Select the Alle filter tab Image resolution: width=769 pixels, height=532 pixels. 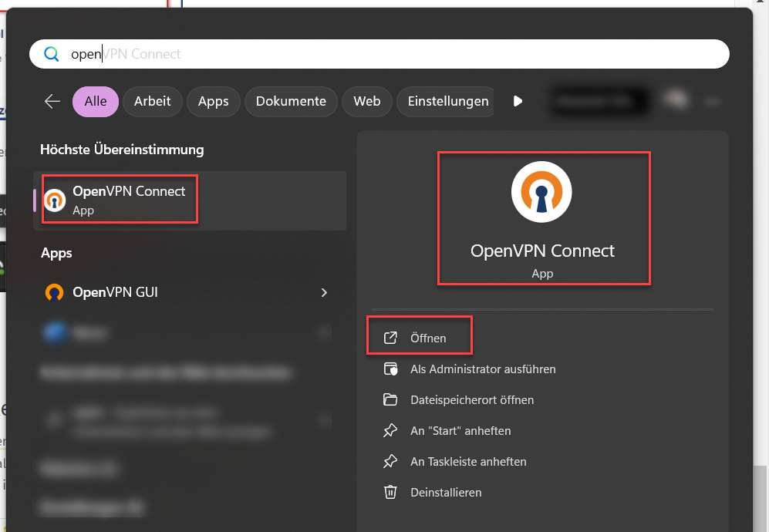pyautogui.click(x=96, y=102)
